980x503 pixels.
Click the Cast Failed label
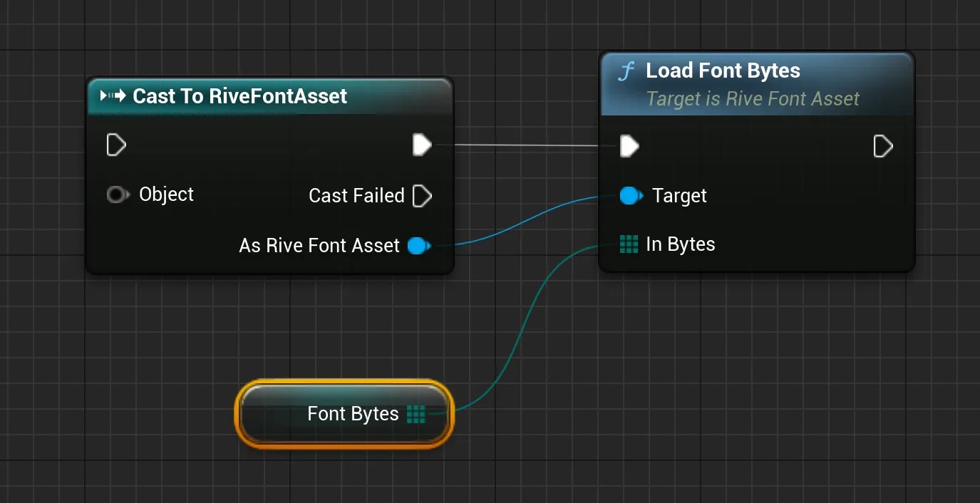(x=356, y=195)
